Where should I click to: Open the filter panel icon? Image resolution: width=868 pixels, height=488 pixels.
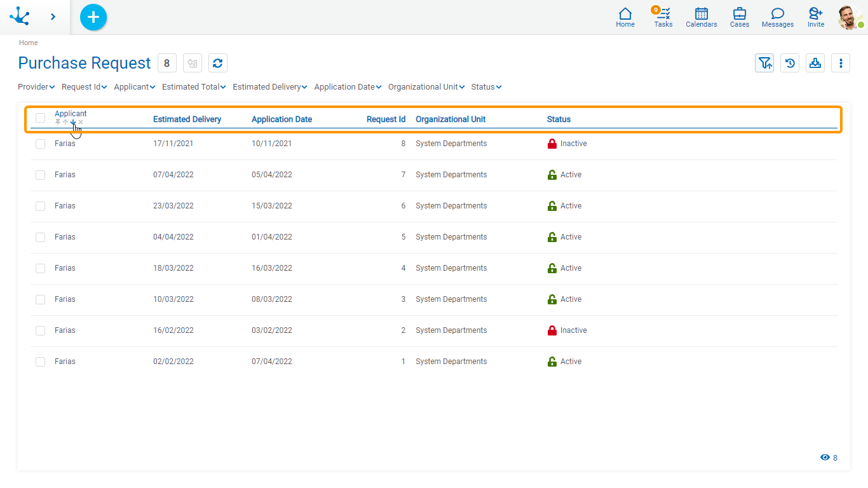tap(764, 63)
